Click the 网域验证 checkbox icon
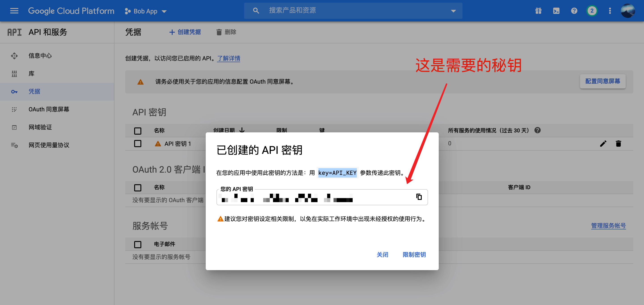 pyautogui.click(x=14, y=127)
